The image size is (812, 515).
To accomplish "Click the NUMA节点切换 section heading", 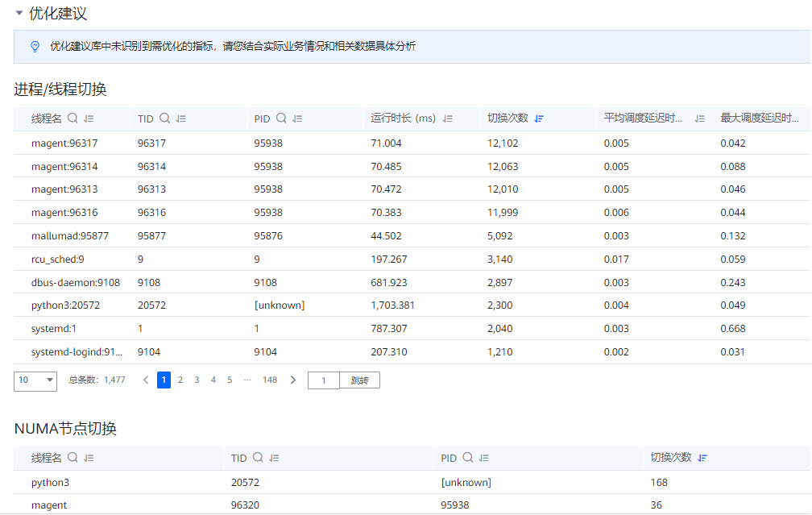I will (x=65, y=429).
